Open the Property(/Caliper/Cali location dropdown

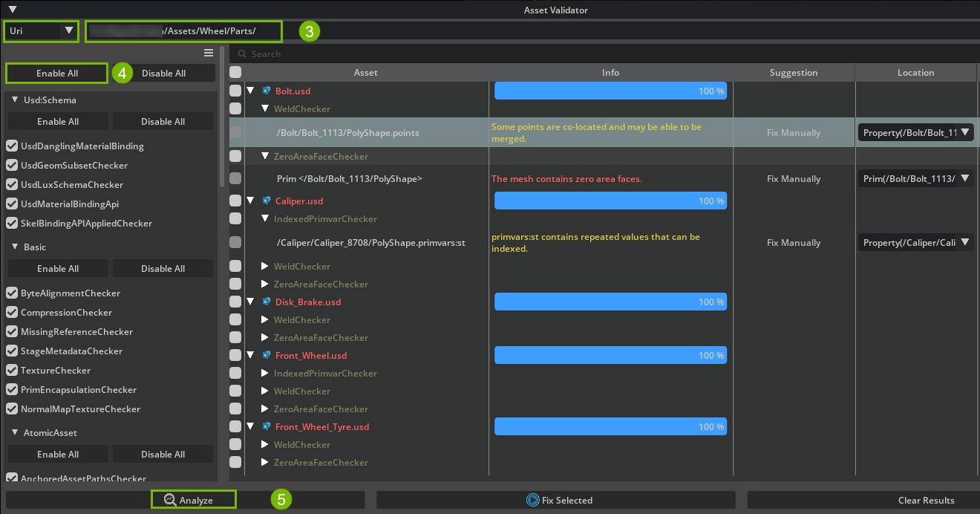(x=916, y=242)
